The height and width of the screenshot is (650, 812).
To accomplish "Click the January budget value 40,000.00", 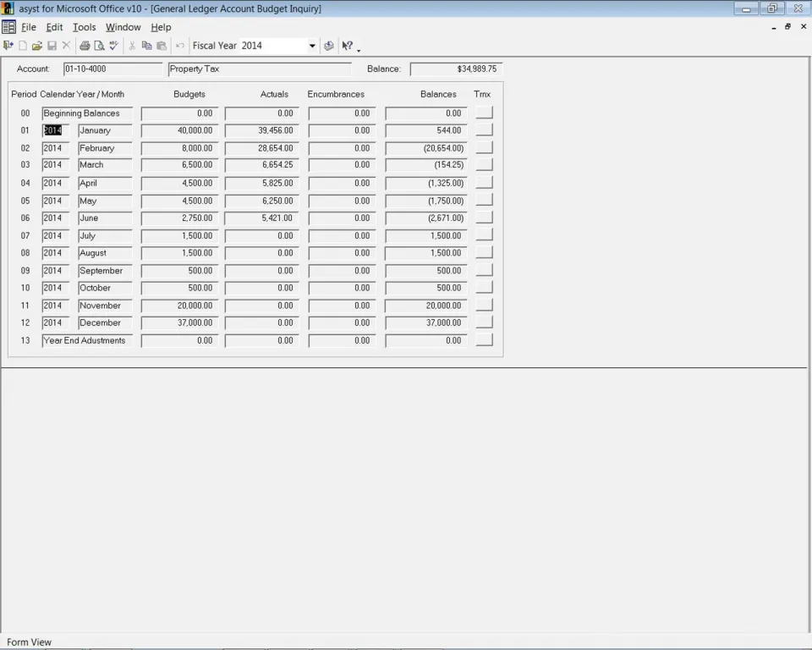I will [179, 130].
